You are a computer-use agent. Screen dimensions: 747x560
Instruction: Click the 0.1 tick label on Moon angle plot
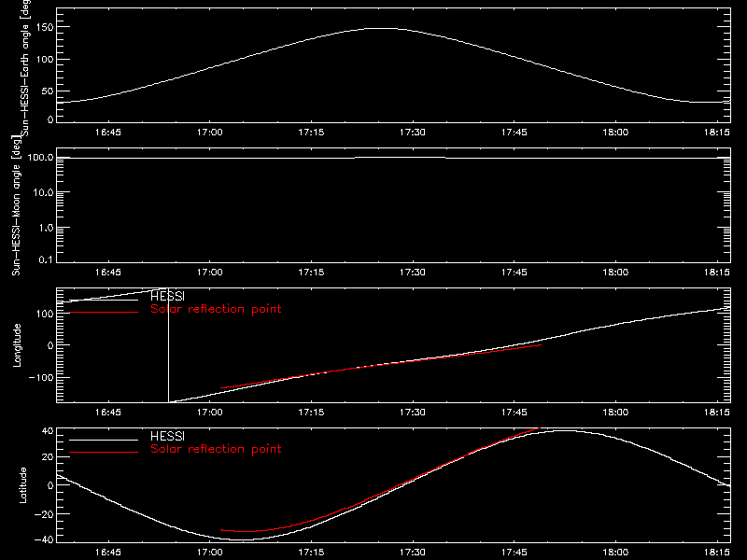click(x=46, y=260)
